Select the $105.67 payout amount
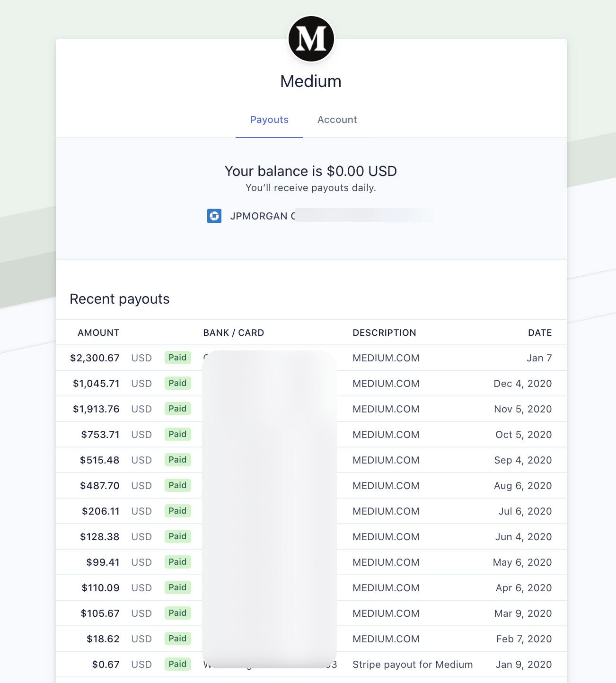 (100, 613)
